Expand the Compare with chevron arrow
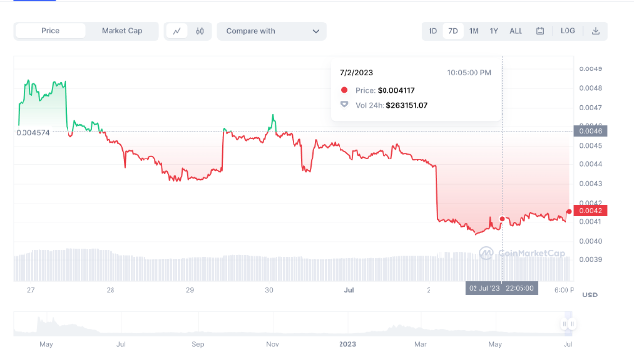The image size is (634, 364). [316, 31]
